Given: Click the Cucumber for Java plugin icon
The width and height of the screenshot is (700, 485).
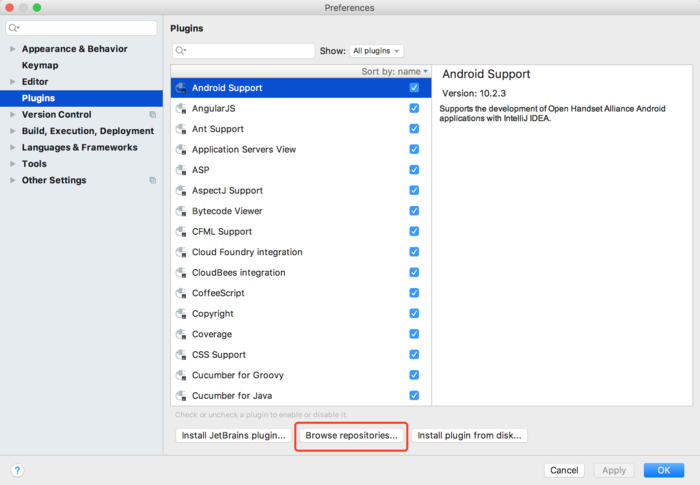Looking at the screenshot, I should point(181,396).
